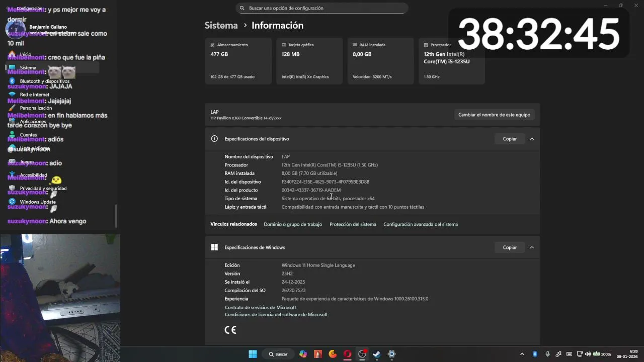
Task: Open the Almacenamiento 477 GB card
Action: pyautogui.click(x=239, y=61)
